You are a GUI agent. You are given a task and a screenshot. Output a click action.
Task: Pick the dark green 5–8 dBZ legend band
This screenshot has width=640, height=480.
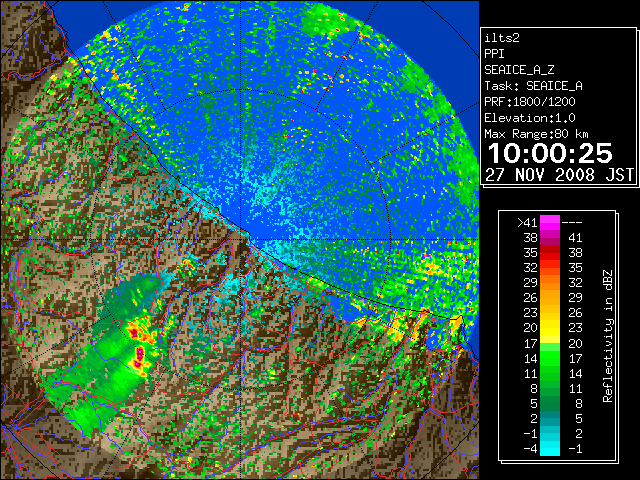550,403
